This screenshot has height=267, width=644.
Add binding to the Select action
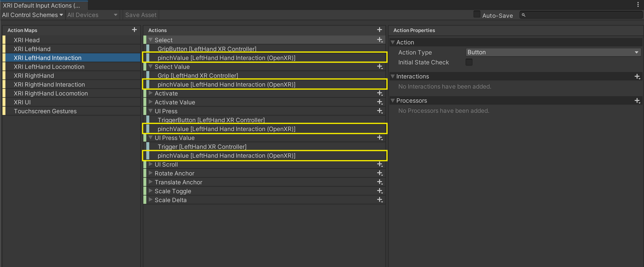pyautogui.click(x=380, y=40)
